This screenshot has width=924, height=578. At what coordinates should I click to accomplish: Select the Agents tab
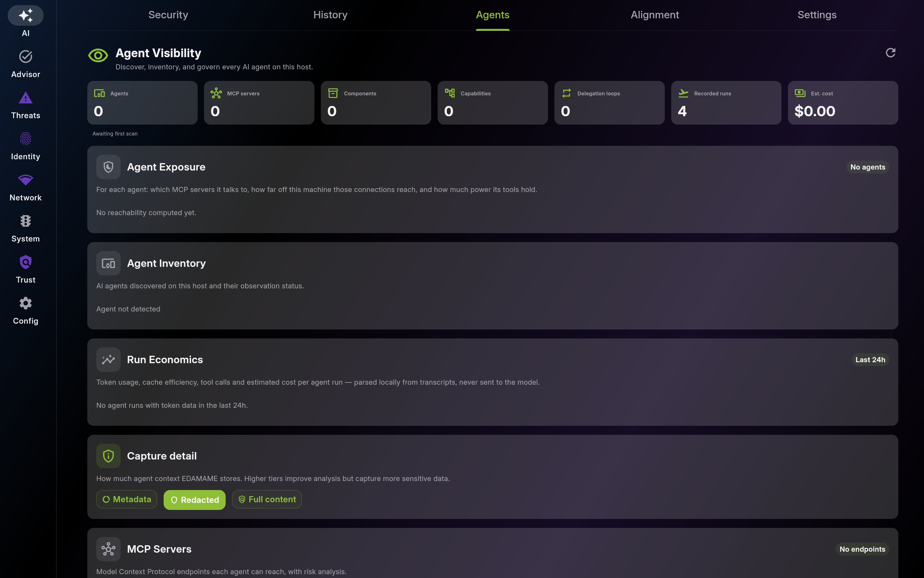point(492,15)
